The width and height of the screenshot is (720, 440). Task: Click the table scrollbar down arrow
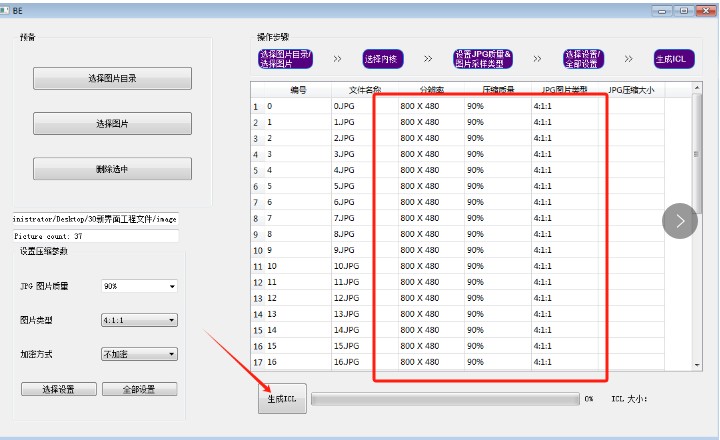pos(697,365)
